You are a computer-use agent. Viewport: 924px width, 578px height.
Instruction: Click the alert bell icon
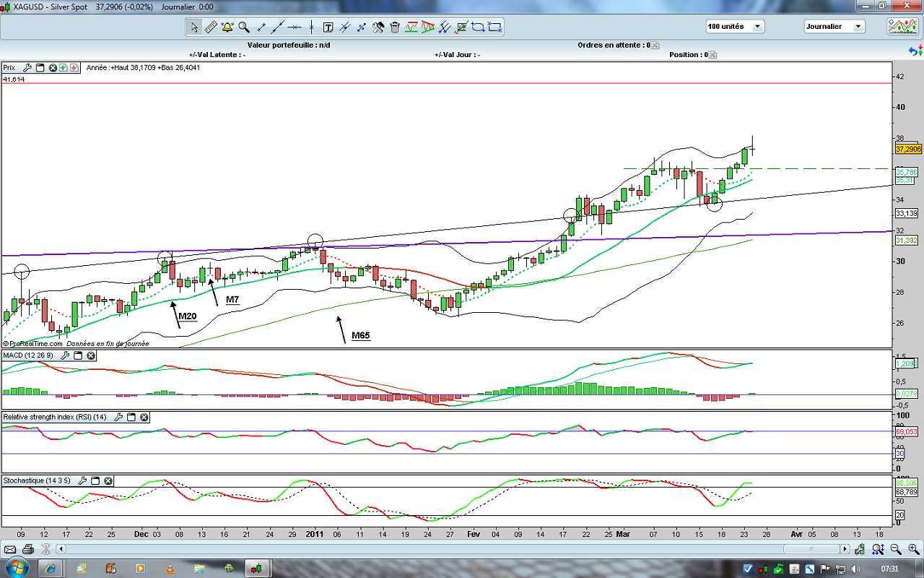click(227, 27)
